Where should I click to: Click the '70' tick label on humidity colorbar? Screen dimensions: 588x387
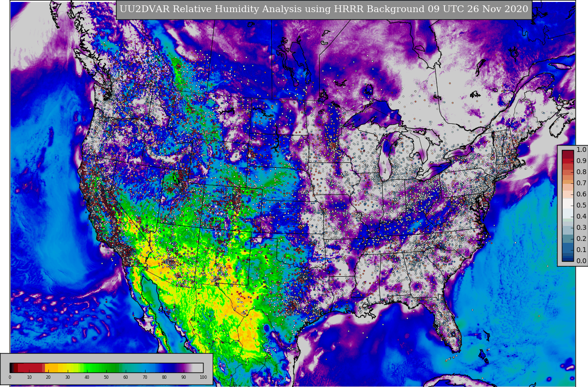click(x=145, y=377)
